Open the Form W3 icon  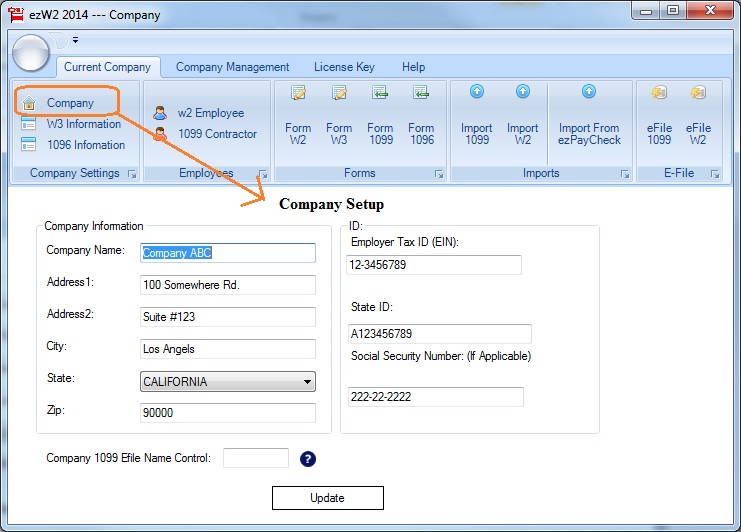pyautogui.click(x=339, y=93)
